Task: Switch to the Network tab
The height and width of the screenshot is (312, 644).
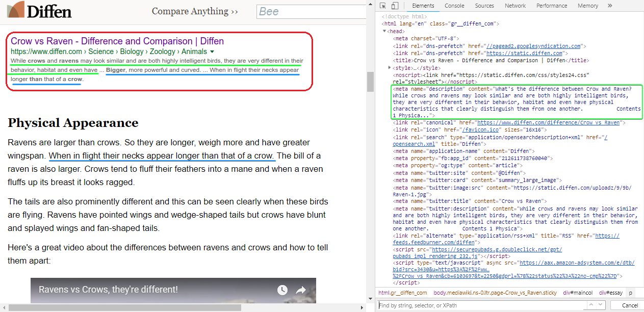Action: [515, 6]
